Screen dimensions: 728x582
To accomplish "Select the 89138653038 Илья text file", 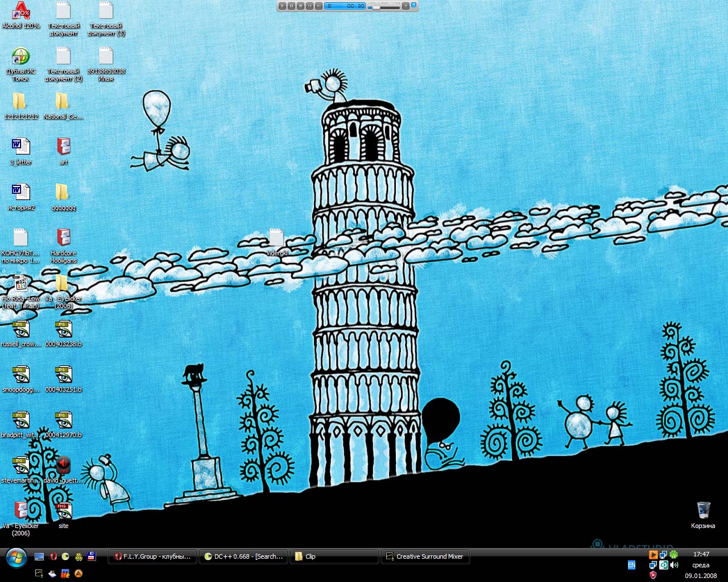I will (x=106, y=64).
